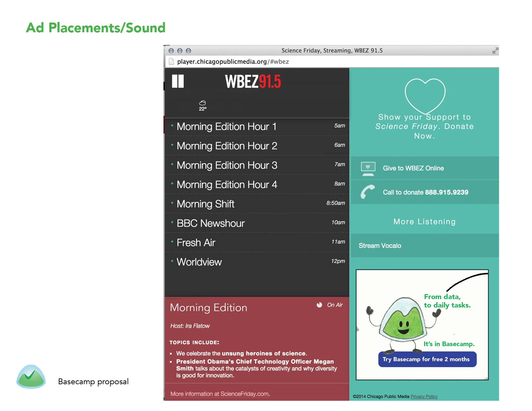532x411 pixels.
Task: Expand BBC Newshour plus icon
Action: [x=172, y=222]
